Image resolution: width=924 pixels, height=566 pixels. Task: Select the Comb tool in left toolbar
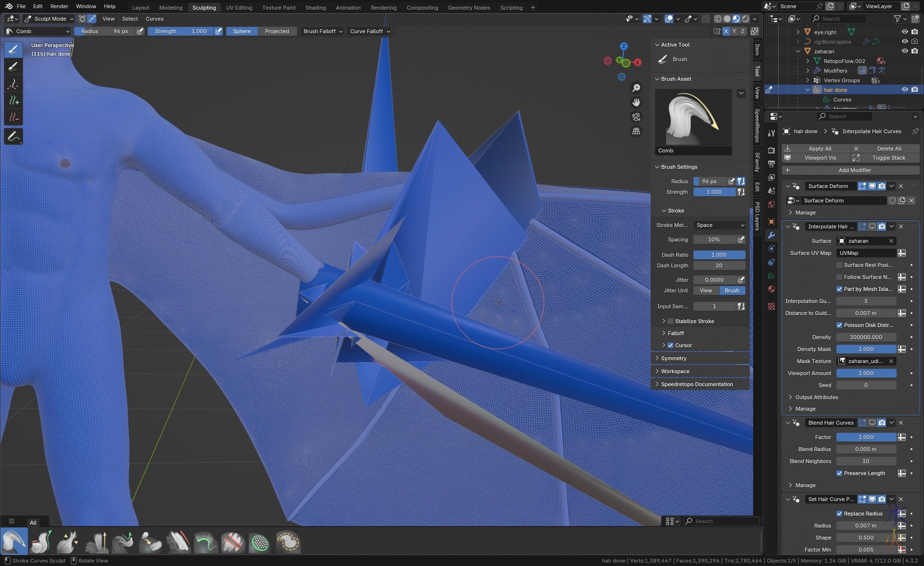tap(13, 50)
